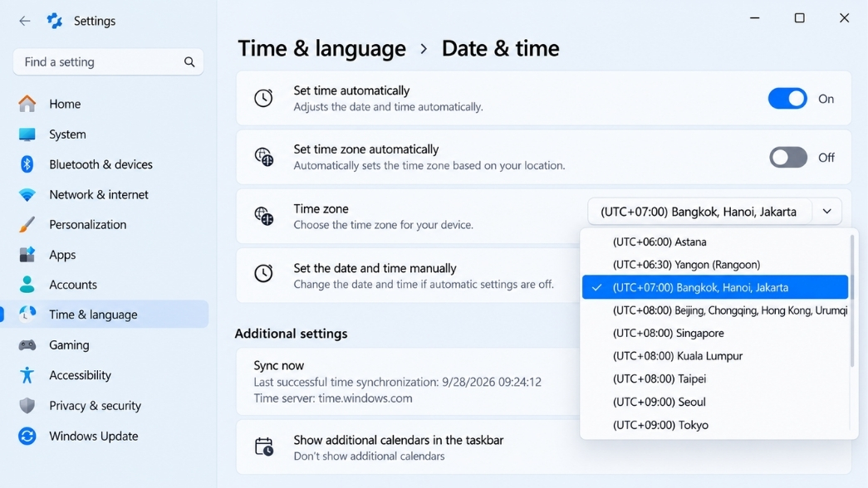
Task: Click the Network wifi icon
Action: (x=27, y=195)
